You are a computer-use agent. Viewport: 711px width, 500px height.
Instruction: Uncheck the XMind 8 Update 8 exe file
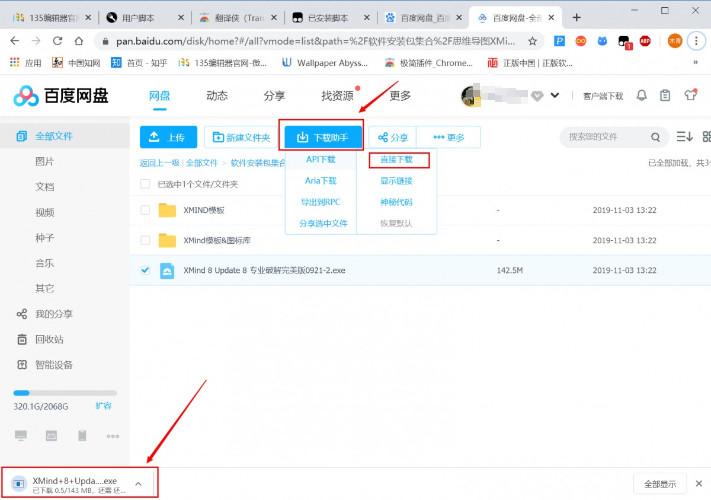[x=145, y=270]
